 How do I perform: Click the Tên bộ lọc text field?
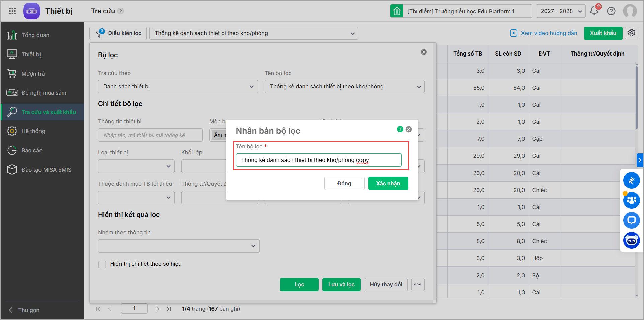pos(318,160)
